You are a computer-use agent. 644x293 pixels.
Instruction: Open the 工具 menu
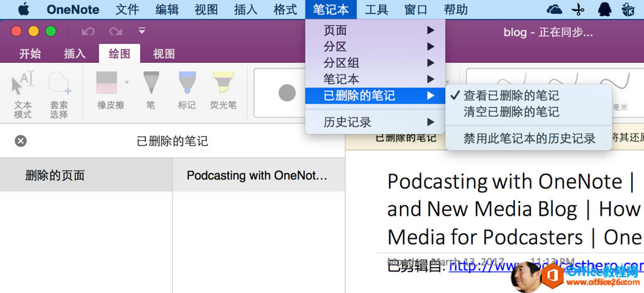click(x=377, y=9)
